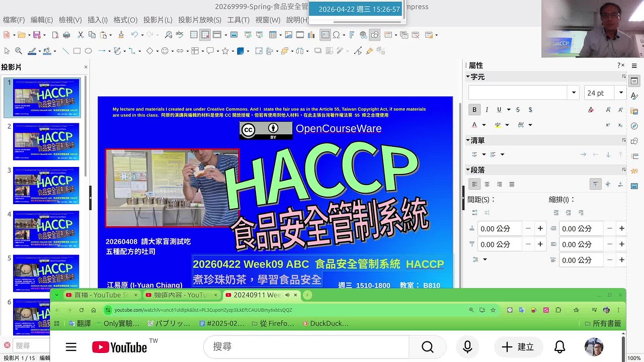This screenshot has width=644, height=362.
Task: Click the YouTube search magnifier button
Action: pyautogui.click(x=427, y=347)
